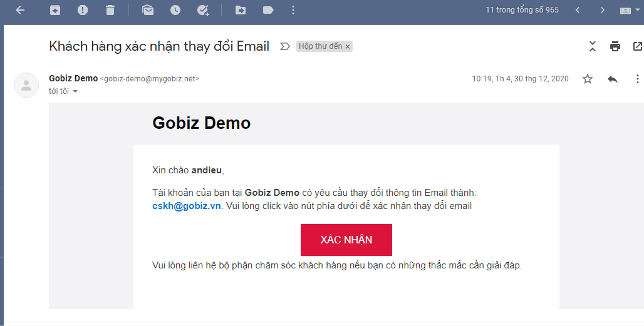Open more options in the top toolbar

pyautogui.click(x=293, y=10)
